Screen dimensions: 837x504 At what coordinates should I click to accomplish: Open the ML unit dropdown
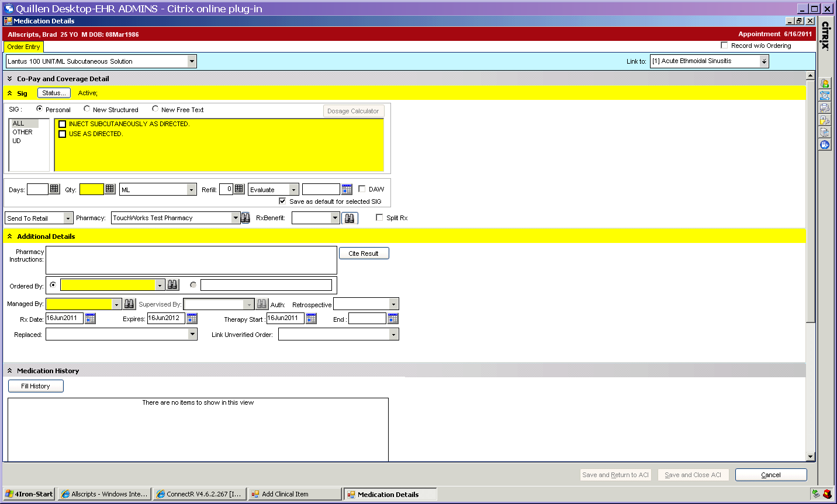pyautogui.click(x=191, y=189)
